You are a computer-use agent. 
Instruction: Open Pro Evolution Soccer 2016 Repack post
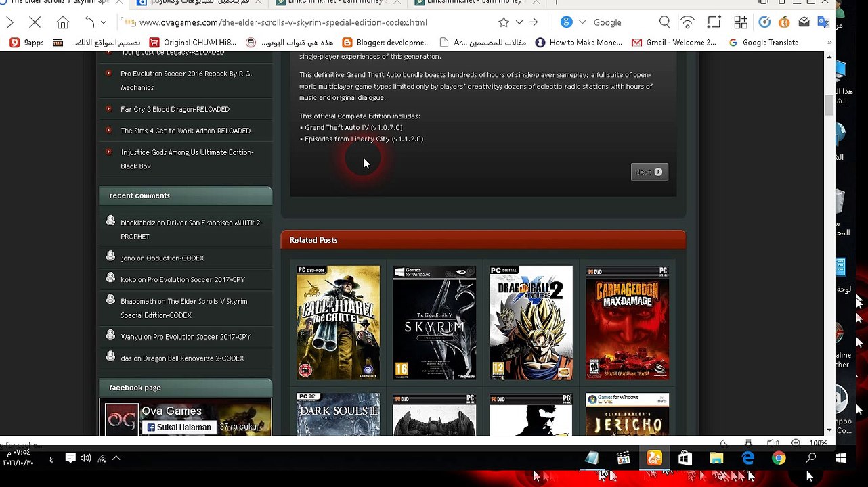point(186,80)
